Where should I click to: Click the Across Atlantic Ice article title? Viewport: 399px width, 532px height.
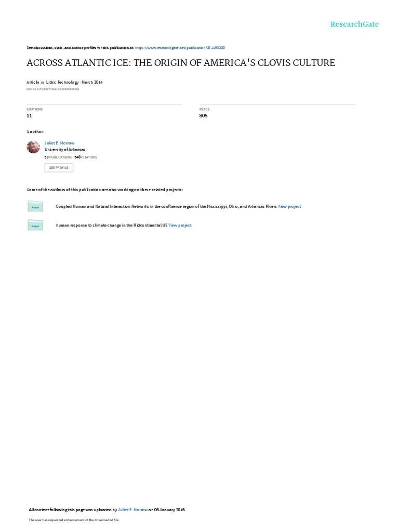coord(181,63)
